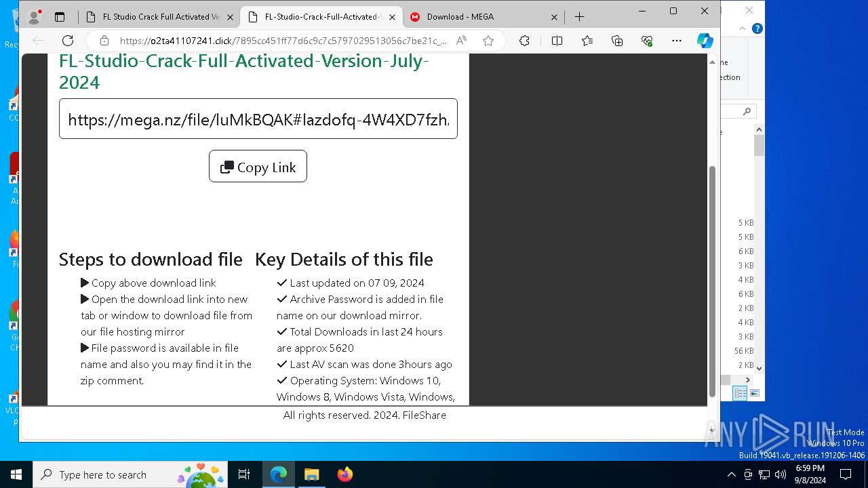This screenshot has width=868, height=488.
Task: Click the mega.nz download link field
Action: [x=258, y=119]
